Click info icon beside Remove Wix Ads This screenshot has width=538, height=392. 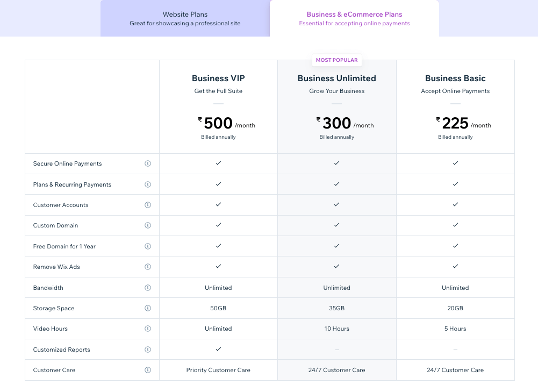pos(148,267)
